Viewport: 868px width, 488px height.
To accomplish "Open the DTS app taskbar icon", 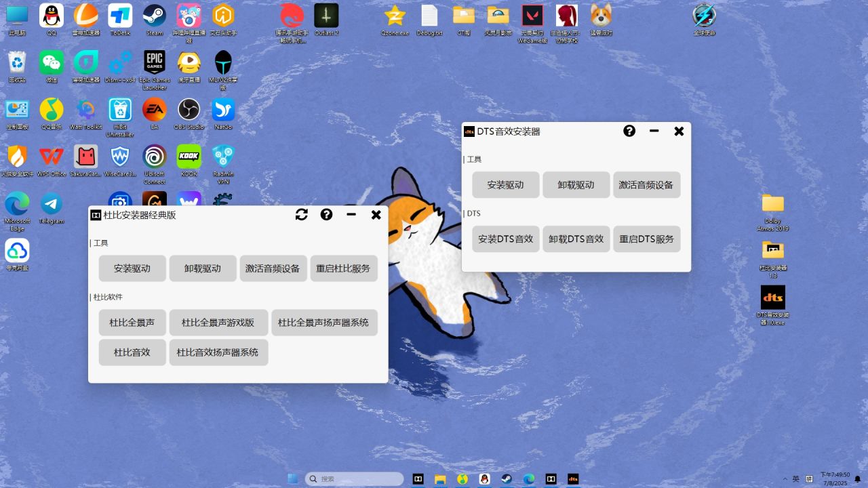I will pos(573,479).
